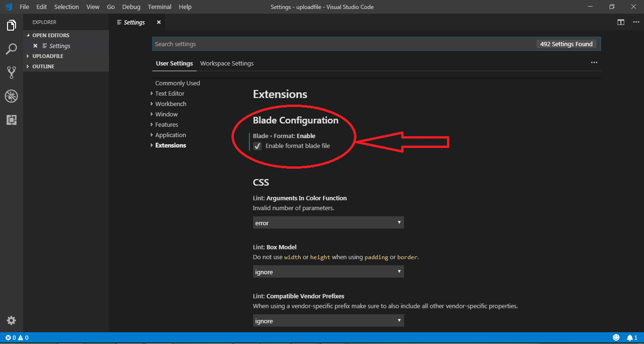Expand the UPLOADFILE folder section
Image resolution: width=644 pixels, height=344 pixels.
(47, 56)
